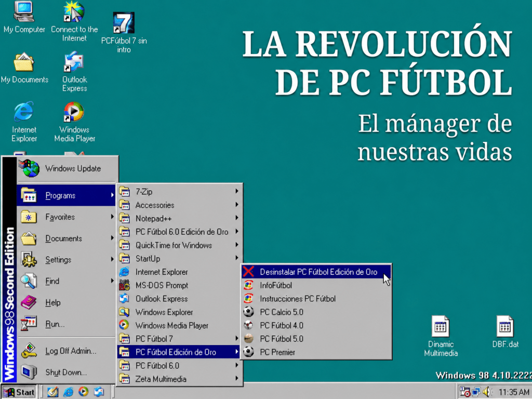Select the Connect to the Internet icon
Image resolution: width=532 pixels, height=399 pixels.
tap(74, 22)
